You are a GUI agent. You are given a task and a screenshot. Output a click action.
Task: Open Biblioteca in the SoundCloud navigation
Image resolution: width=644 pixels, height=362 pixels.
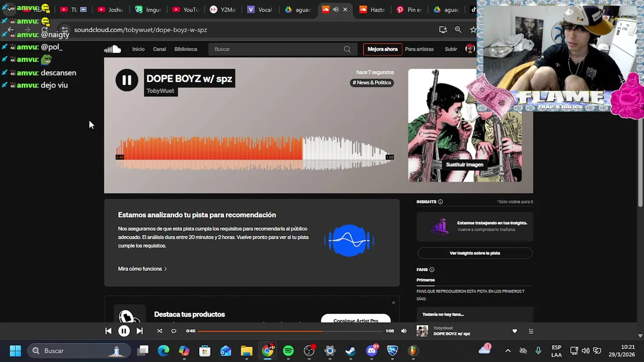pos(186,49)
